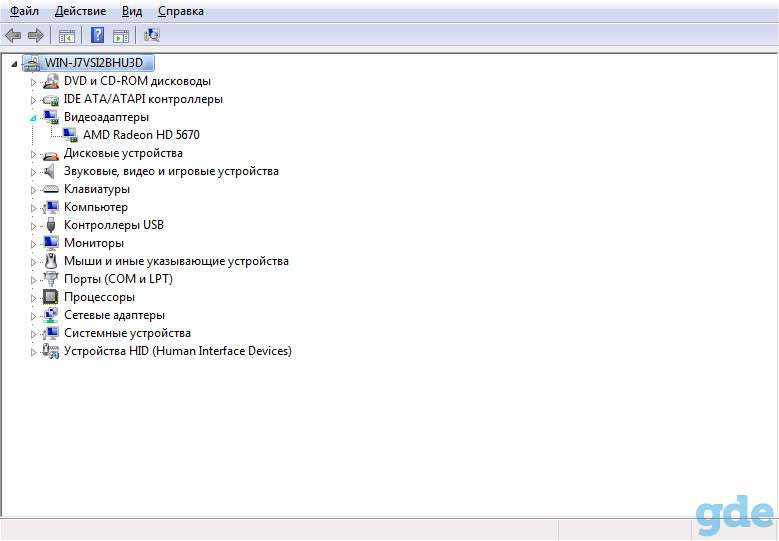Select the Дисковые устройства label

123,153
